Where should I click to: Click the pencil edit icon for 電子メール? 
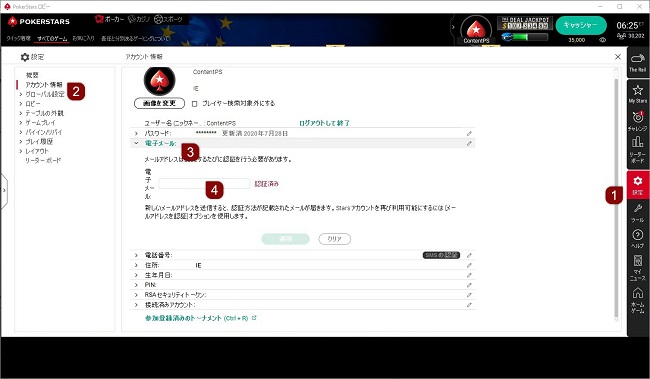pyautogui.click(x=469, y=143)
